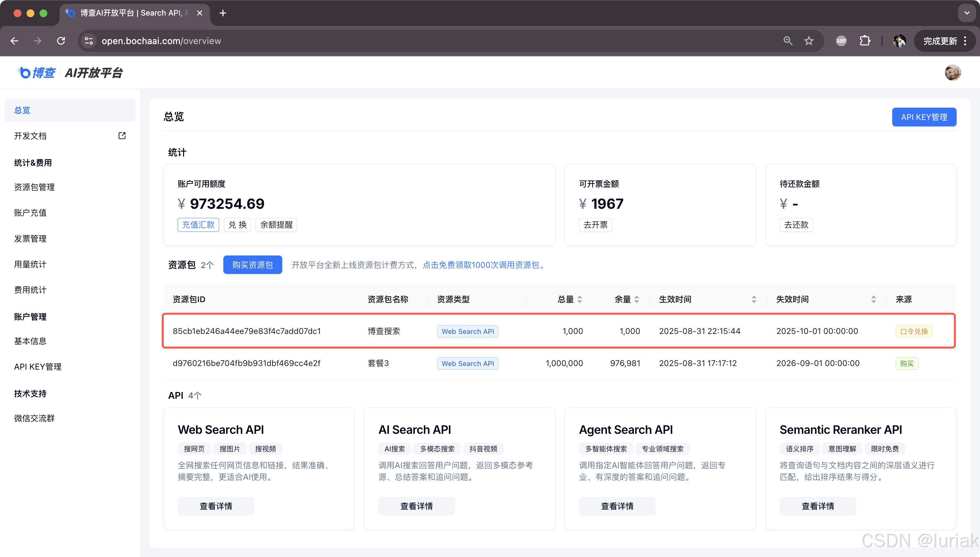The height and width of the screenshot is (557, 980).
Task: Click the account balance 973254.69
Action: pos(227,204)
